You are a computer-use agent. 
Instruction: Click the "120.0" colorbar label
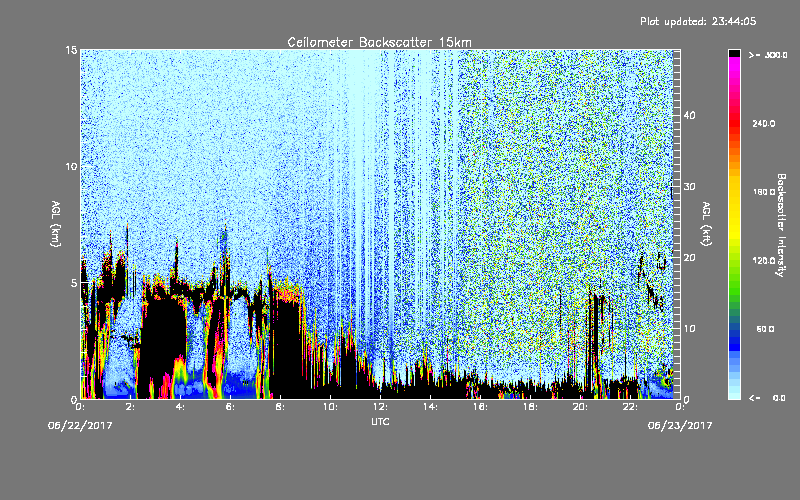click(764, 260)
